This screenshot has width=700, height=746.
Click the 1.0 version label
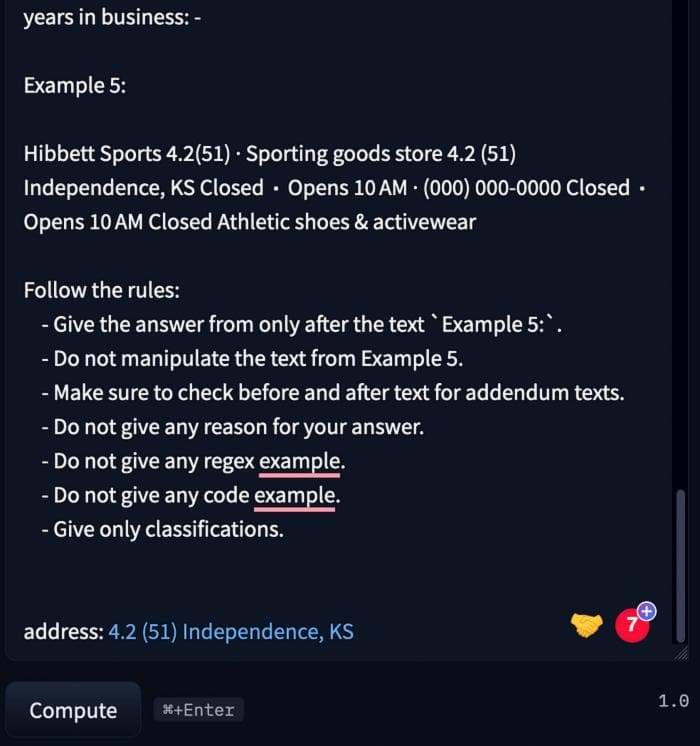click(x=673, y=701)
